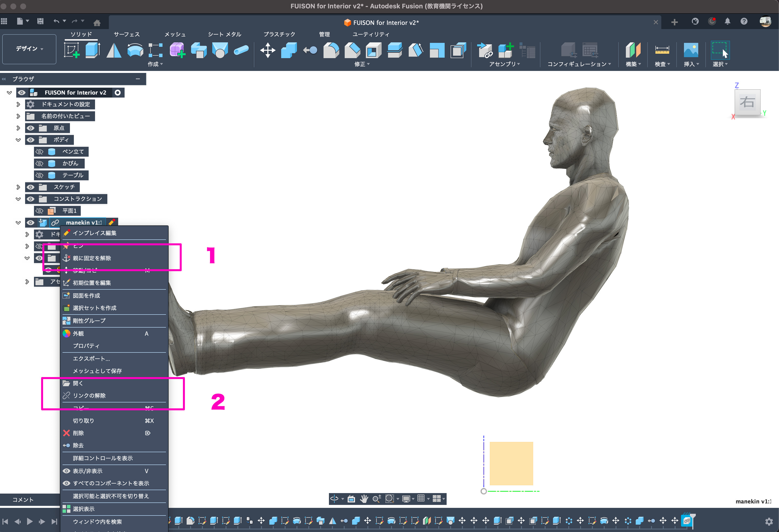Screen dimensions: 779x532
Task: Click the notifications bell icon
Action: (727, 22)
